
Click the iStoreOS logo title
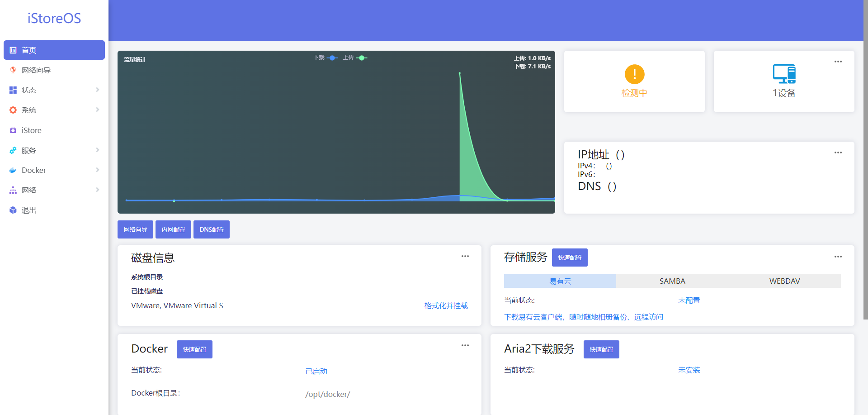(x=54, y=18)
